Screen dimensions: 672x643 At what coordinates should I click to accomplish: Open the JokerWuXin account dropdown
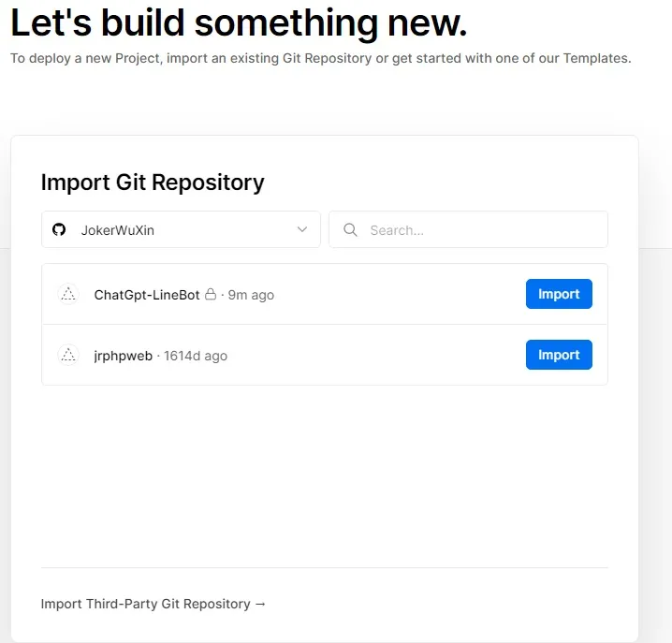coord(181,230)
